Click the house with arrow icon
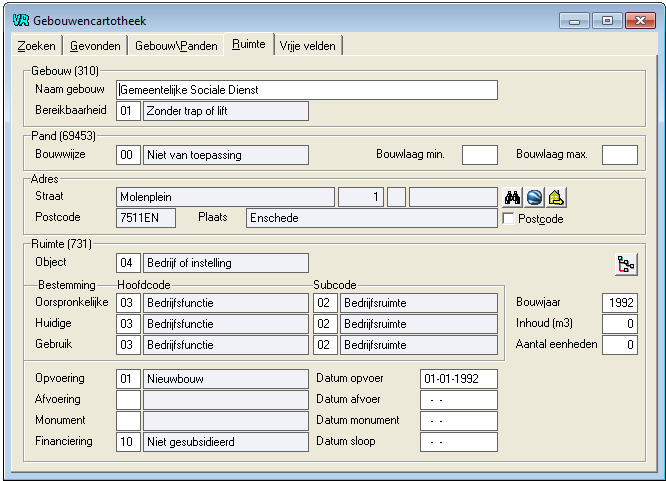 tap(556, 198)
